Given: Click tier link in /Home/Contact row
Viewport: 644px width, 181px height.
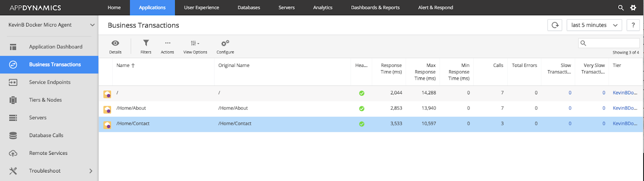Looking at the screenshot, I should [625, 124].
